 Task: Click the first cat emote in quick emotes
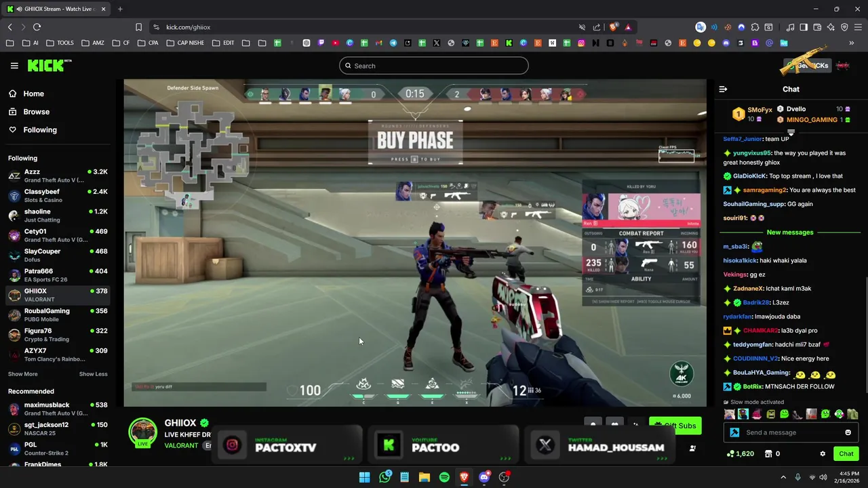(x=730, y=414)
